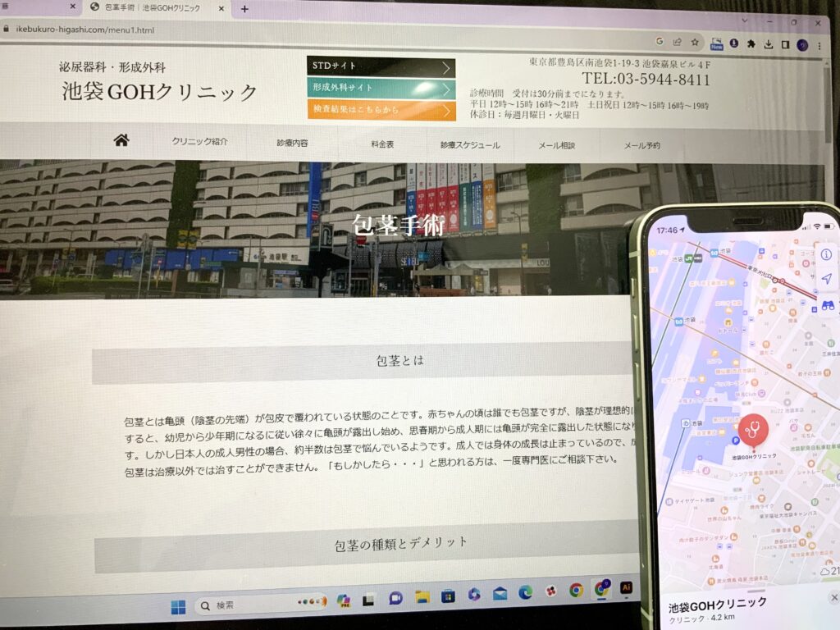Tap the binoculars Look Around button
Image resolution: width=840 pixels, height=630 pixels.
pos(828,305)
